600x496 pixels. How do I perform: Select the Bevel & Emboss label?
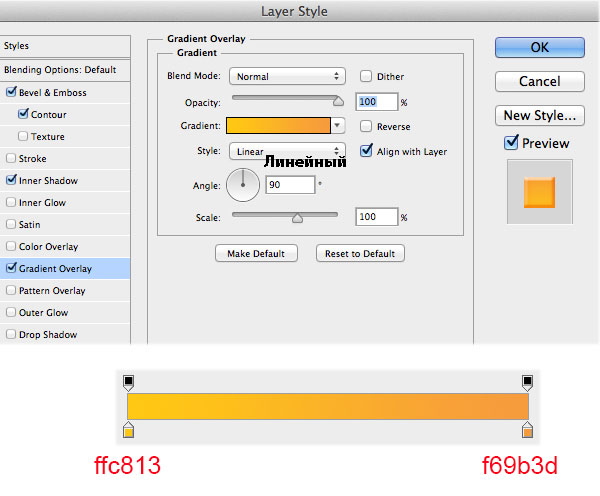pyautogui.click(x=53, y=93)
